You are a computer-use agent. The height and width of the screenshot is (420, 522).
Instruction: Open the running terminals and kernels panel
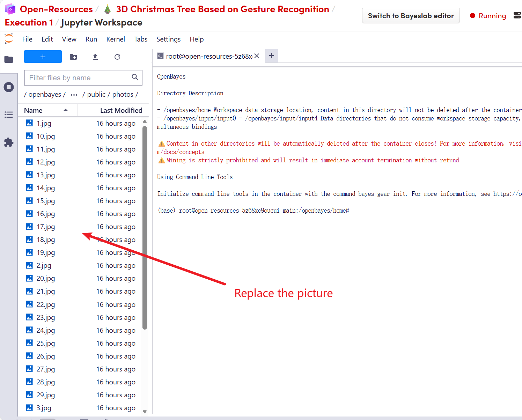9,87
